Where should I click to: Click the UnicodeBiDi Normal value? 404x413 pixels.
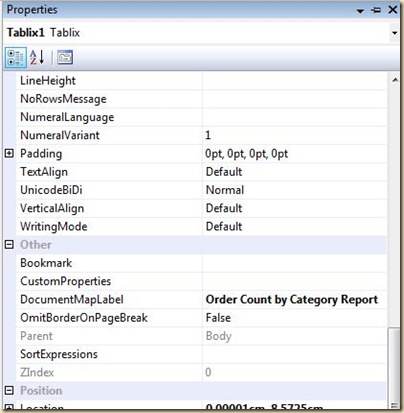[225, 190]
